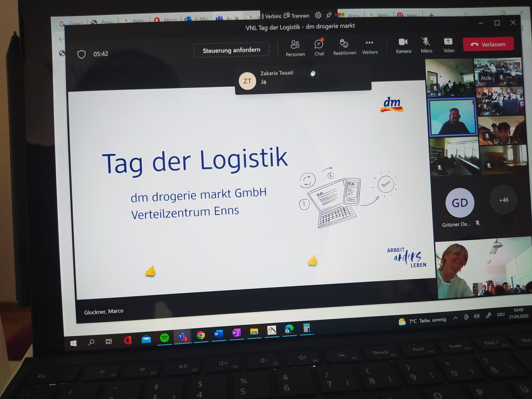This screenshot has height=399, width=532.
Task: Click the Zakaria Touati chat notification
Action: [x=303, y=78]
